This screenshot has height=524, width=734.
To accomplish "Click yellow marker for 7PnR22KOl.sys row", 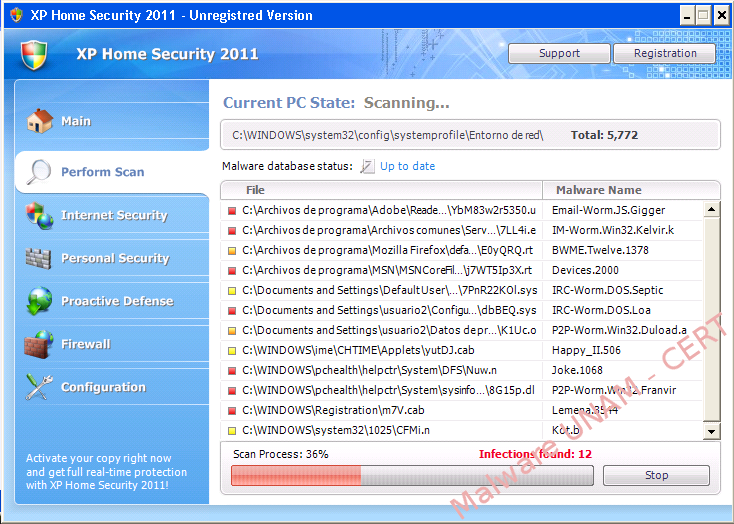I will coord(232,291).
